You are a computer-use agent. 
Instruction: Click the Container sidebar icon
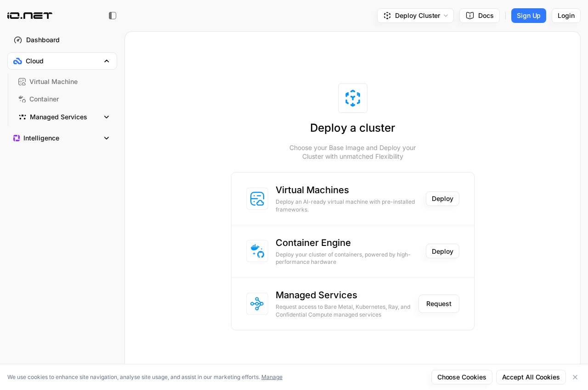pos(22,99)
